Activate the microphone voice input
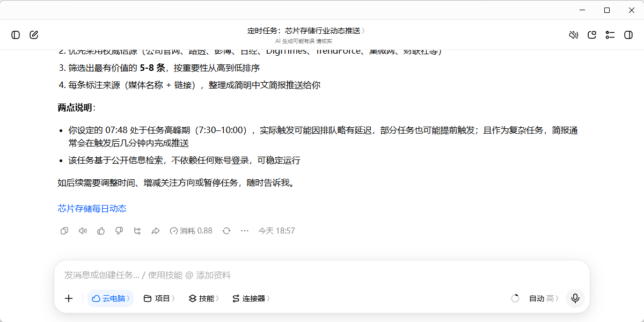Viewport: 644px width, 322px height. click(575, 298)
